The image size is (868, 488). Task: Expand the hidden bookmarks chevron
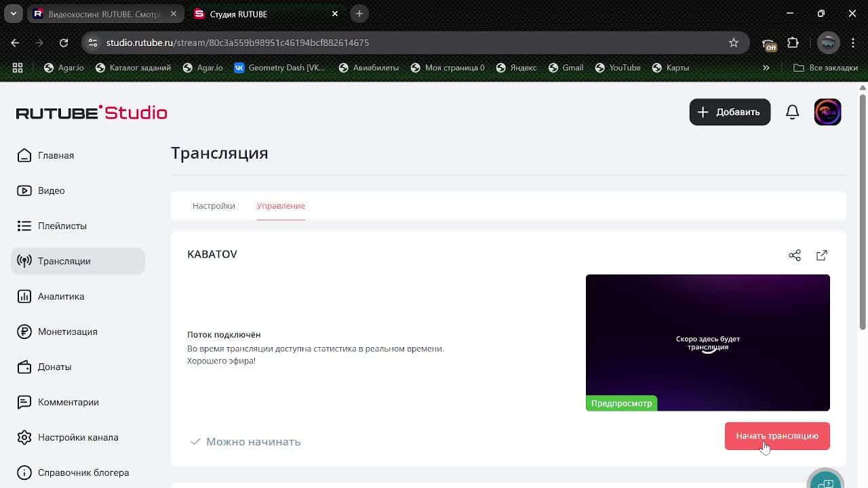point(766,68)
